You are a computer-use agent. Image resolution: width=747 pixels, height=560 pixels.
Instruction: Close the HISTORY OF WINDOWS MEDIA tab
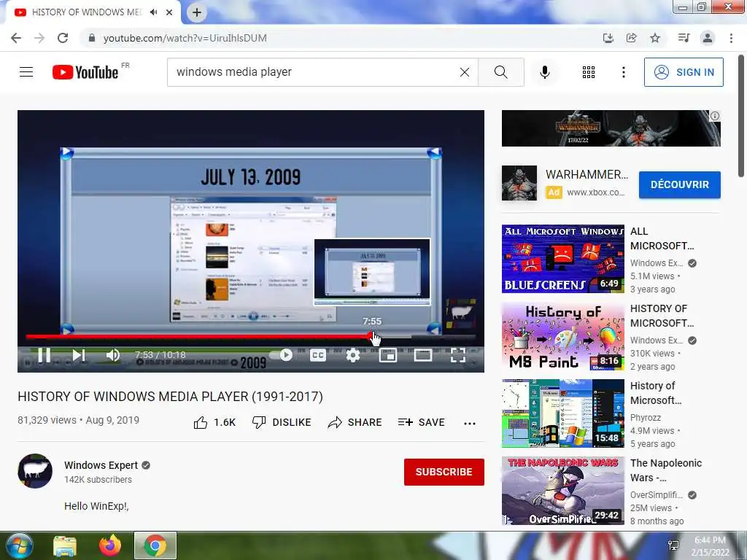pos(169,12)
